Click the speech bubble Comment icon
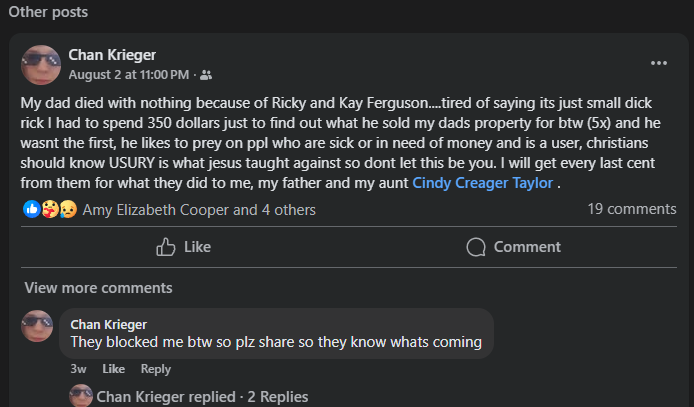The height and width of the screenshot is (407, 694). click(x=476, y=247)
